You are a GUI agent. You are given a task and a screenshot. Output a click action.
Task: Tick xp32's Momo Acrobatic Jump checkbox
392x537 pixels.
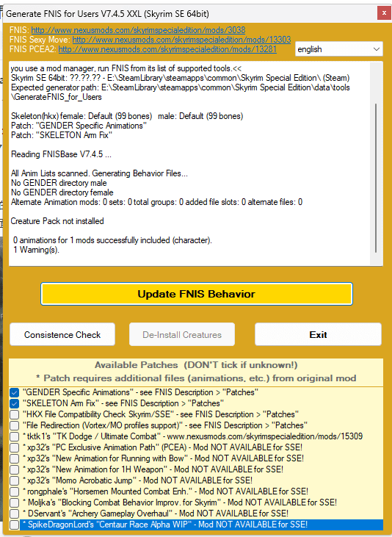[x=15, y=480]
